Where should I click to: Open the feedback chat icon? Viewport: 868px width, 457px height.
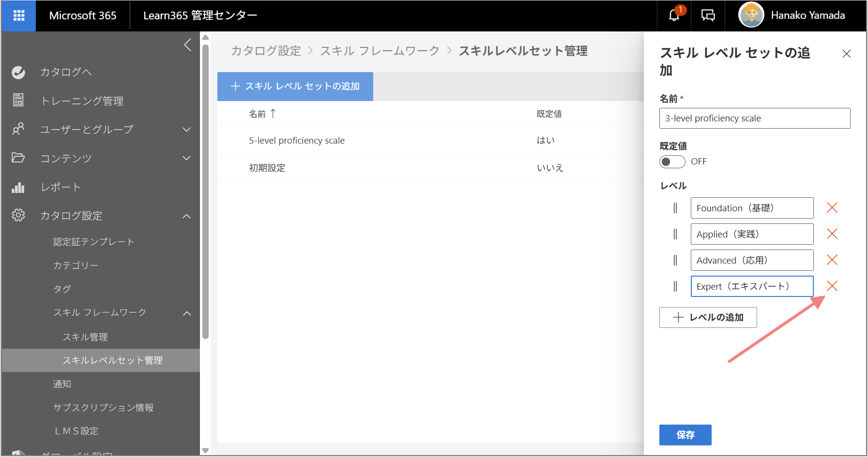708,15
